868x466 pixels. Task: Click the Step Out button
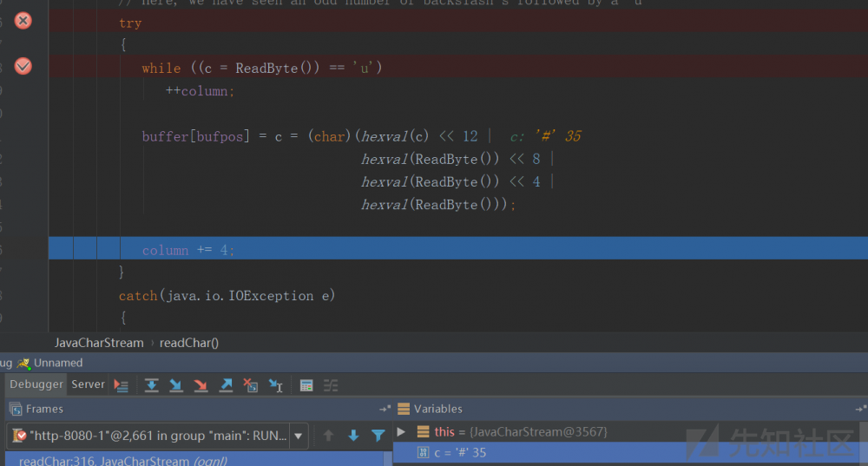coord(226,385)
